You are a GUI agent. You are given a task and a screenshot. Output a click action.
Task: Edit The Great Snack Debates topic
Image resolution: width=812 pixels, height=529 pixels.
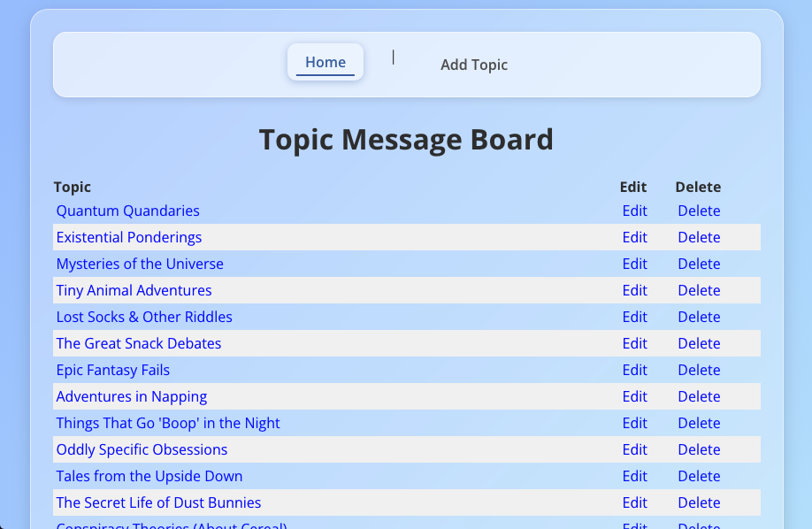pos(635,343)
